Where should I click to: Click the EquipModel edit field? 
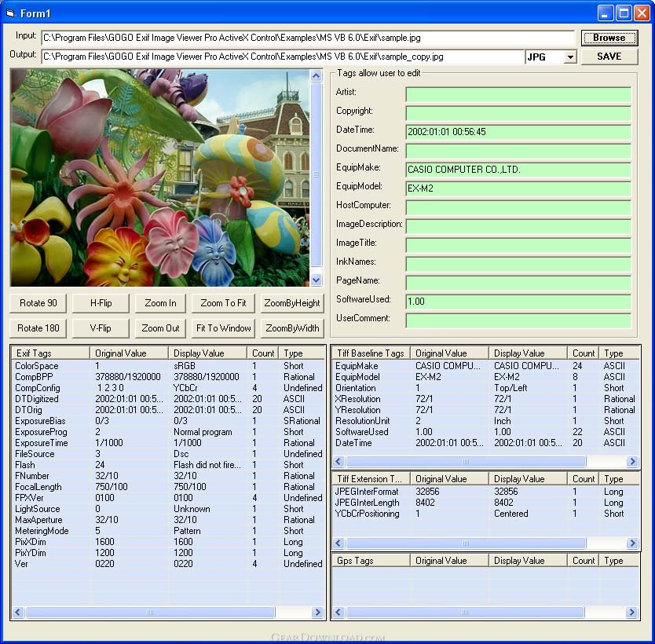pos(518,188)
